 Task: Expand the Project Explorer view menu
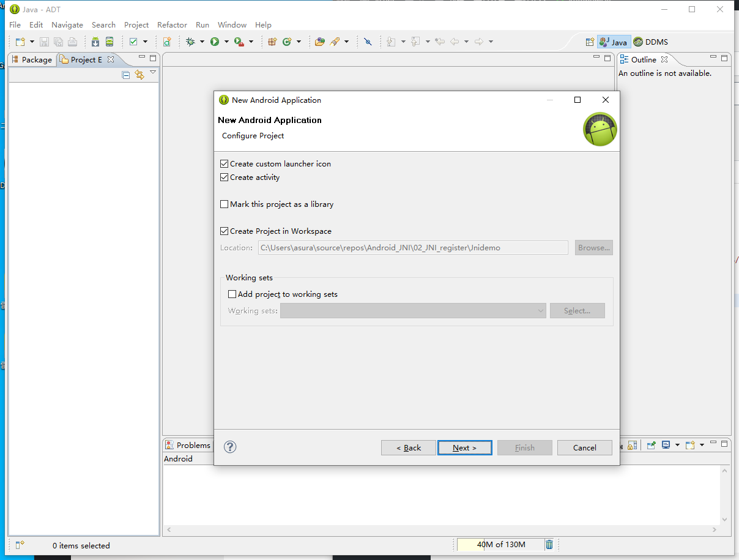tap(153, 73)
